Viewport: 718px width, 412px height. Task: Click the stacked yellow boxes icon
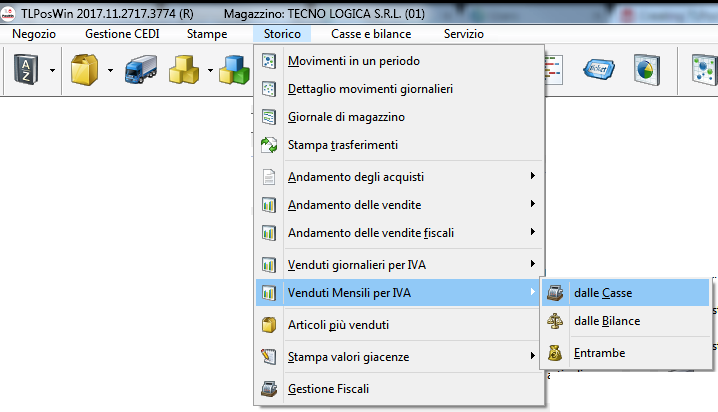(185, 71)
